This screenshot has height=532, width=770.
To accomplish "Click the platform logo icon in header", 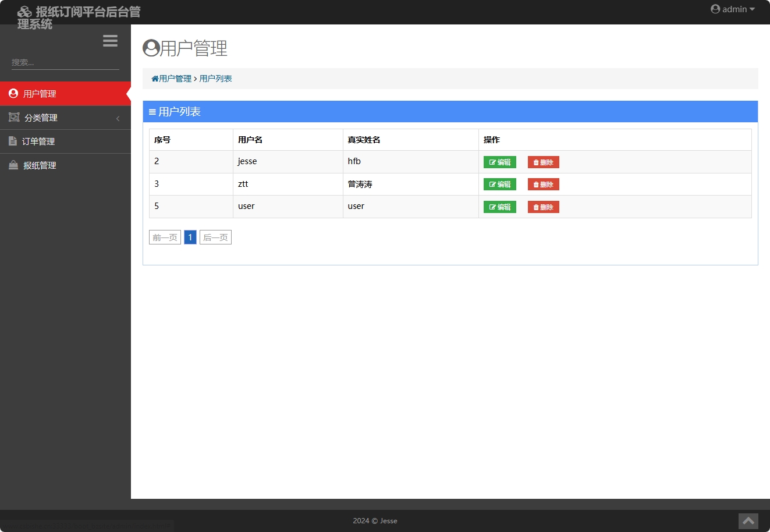I will point(24,11).
